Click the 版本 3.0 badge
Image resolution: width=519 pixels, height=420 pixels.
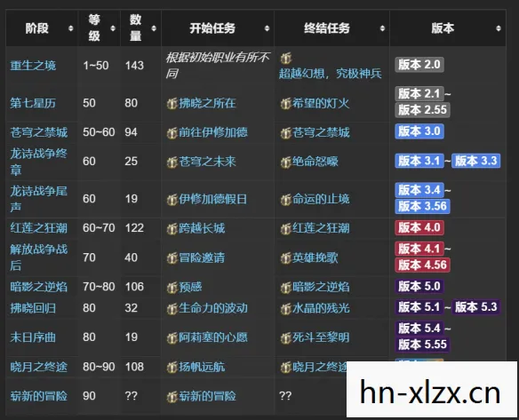point(419,131)
